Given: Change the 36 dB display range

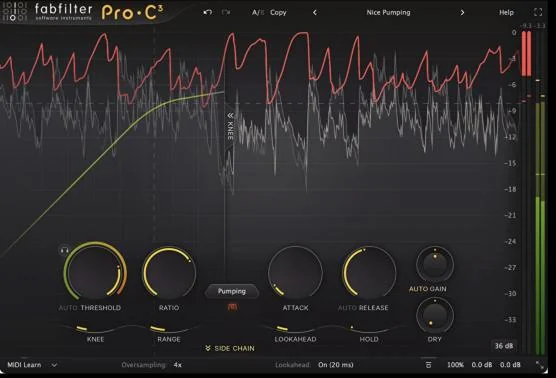Looking at the screenshot, I should coord(504,346).
